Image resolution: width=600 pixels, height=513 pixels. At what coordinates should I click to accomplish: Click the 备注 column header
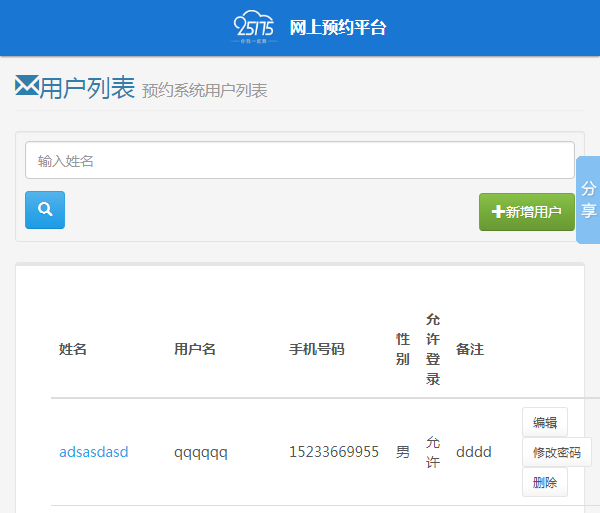pyautogui.click(x=470, y=349)
